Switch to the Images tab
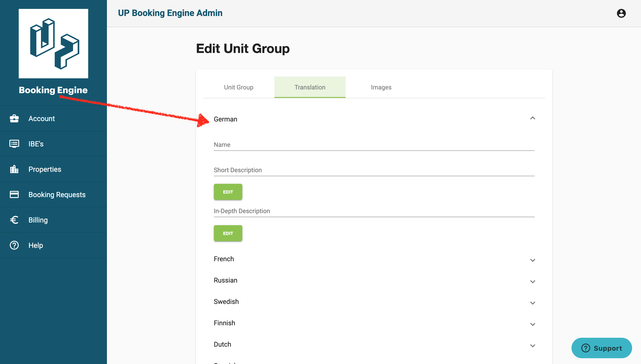The image size is (641, 364). pyautogui.click(x=381, y=87)
